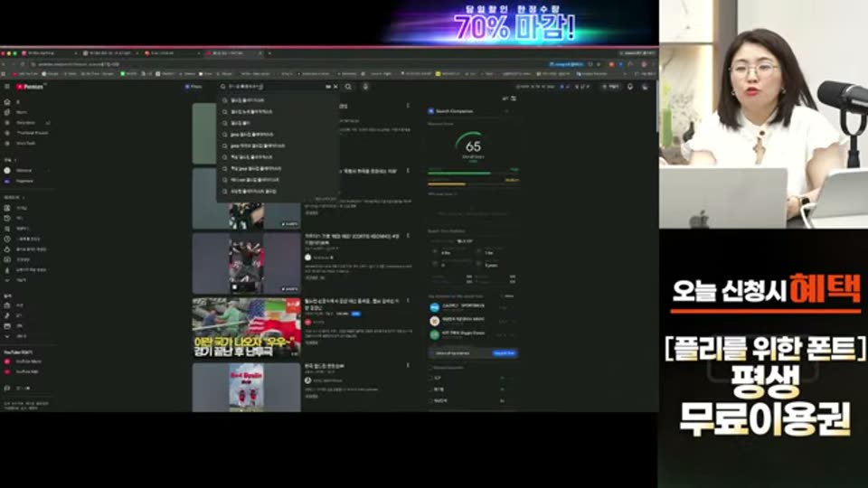Open more options for the Red Devils video result
Screen dimensions: 868x488
pos(408,366)
